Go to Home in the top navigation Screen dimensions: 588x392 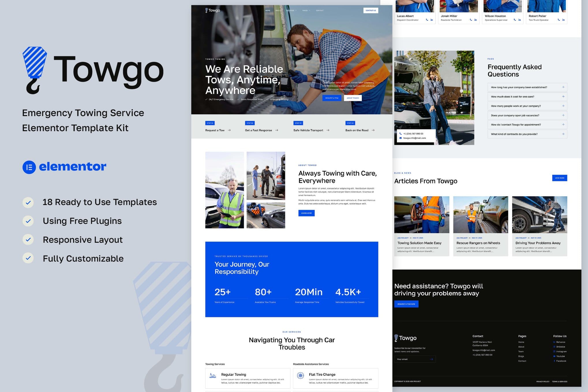(268, 10)
